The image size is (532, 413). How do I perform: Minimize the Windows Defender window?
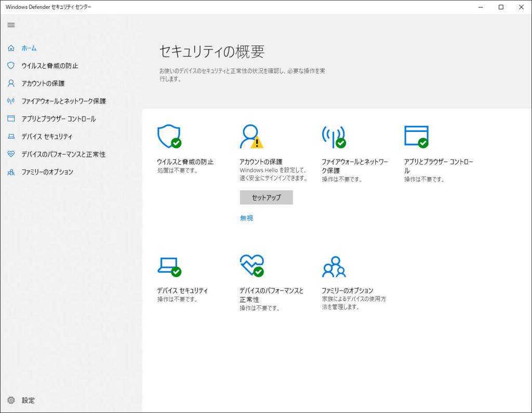coord(481,7)
